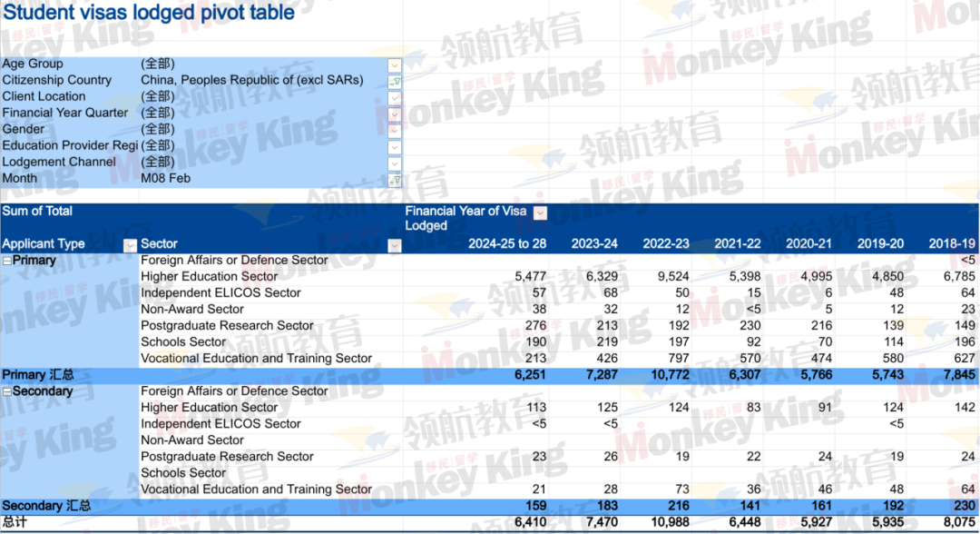Select Primary 'Non-Award Sector' row label
Image resolution: width=980 pixels, height=534 pixels.
192,309
